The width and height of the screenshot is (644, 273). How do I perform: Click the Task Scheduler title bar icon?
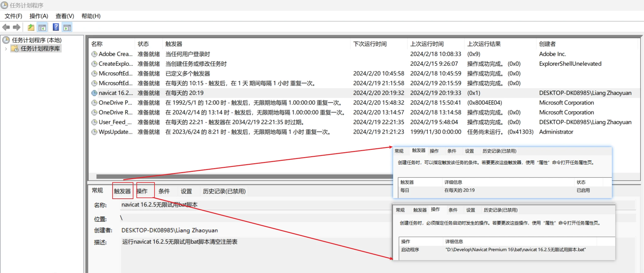pyautogui.click(x=4, y=5)
